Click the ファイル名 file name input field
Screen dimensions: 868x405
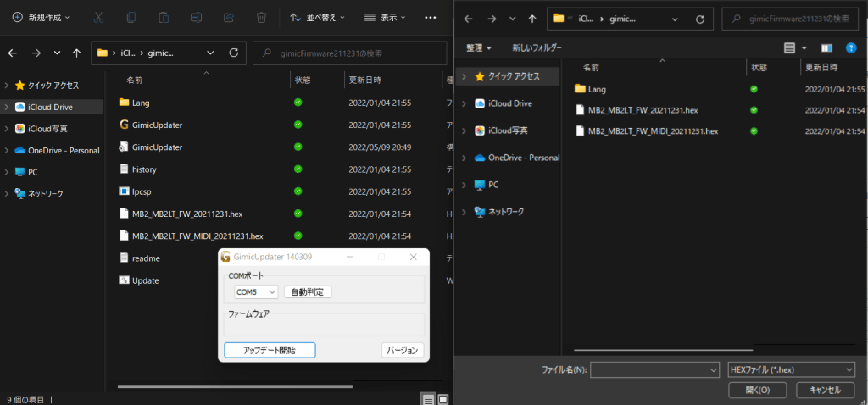coord(648,370)
